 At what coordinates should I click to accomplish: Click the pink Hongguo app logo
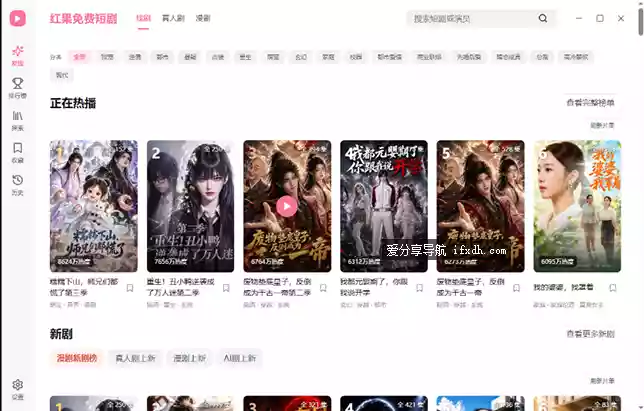18,18
